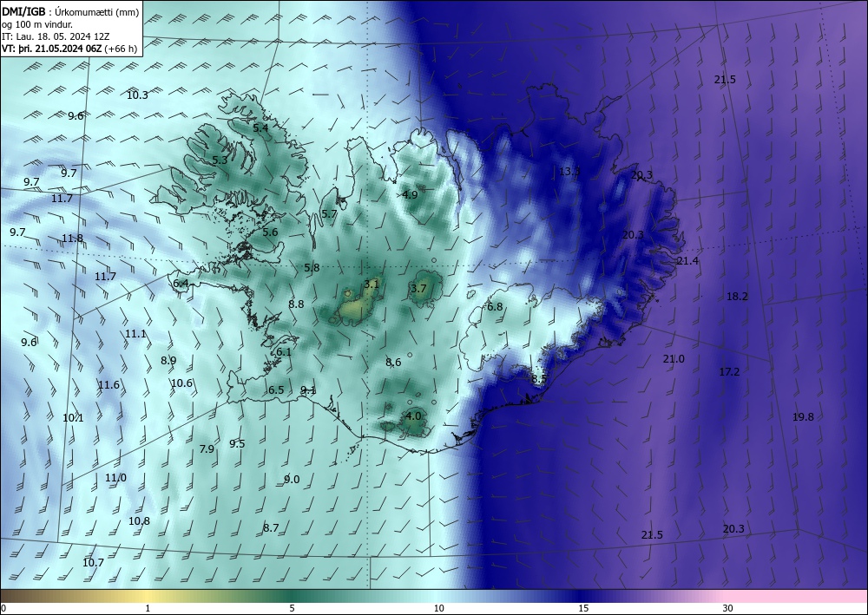Click the 4.9 value label
Image resolution: width=868 pixels, height=615 pixels.
pyautogui.click(x=411, y=194)
